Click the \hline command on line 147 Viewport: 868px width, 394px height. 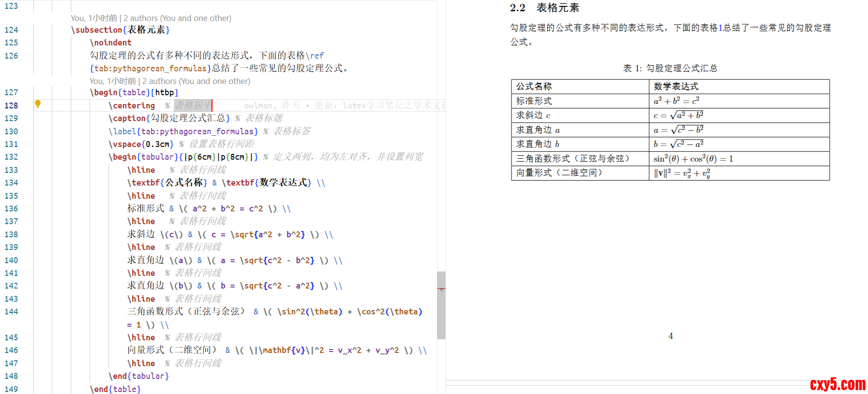(x=141, y=363)
